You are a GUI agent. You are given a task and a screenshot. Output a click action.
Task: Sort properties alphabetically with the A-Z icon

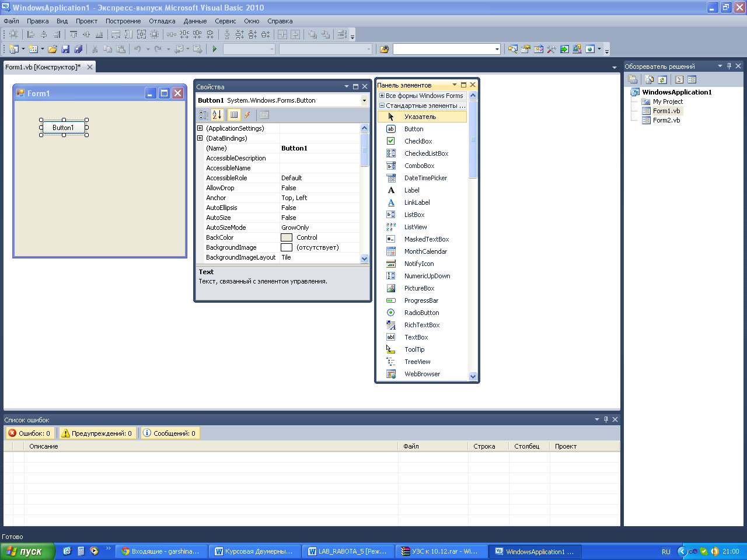click(217, 115)
